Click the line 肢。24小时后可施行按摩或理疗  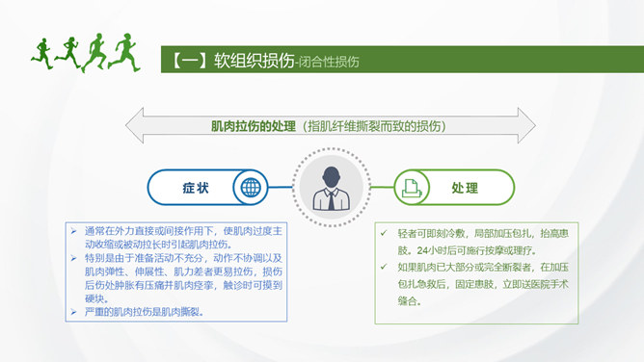[x=467, y=250]
